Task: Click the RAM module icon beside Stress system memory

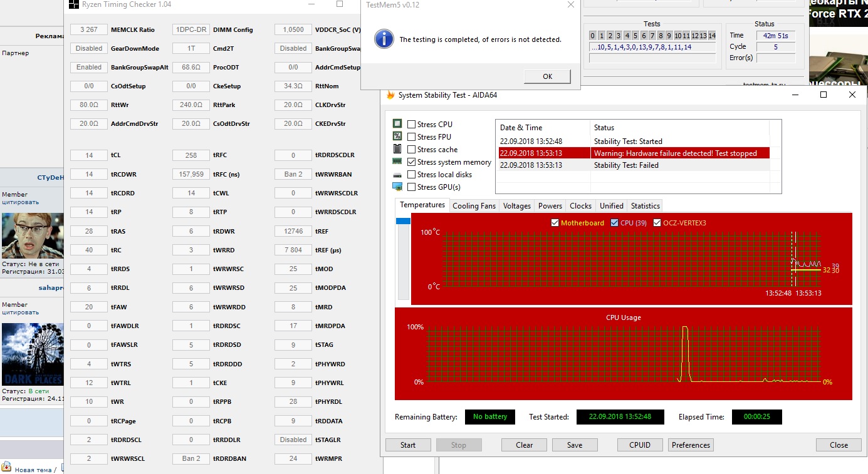Action: 397,162
